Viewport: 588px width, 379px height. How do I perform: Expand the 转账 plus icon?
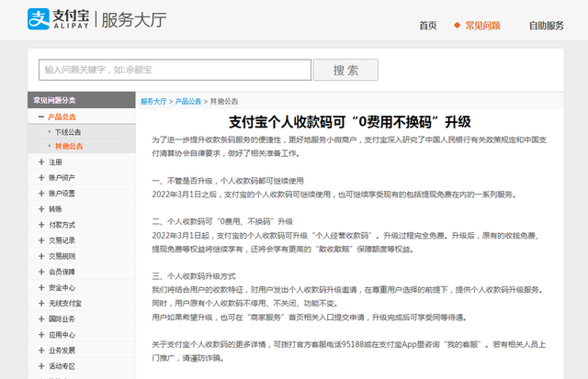pos(41,209)
